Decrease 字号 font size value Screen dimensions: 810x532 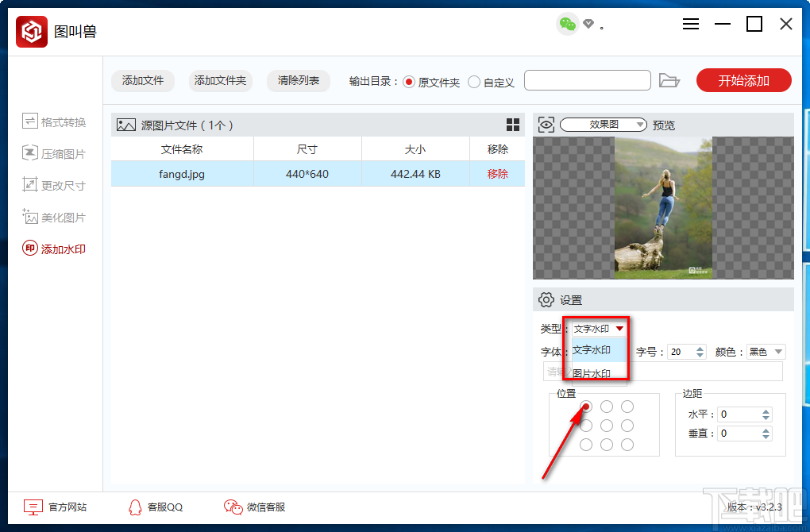pos(700,356)
